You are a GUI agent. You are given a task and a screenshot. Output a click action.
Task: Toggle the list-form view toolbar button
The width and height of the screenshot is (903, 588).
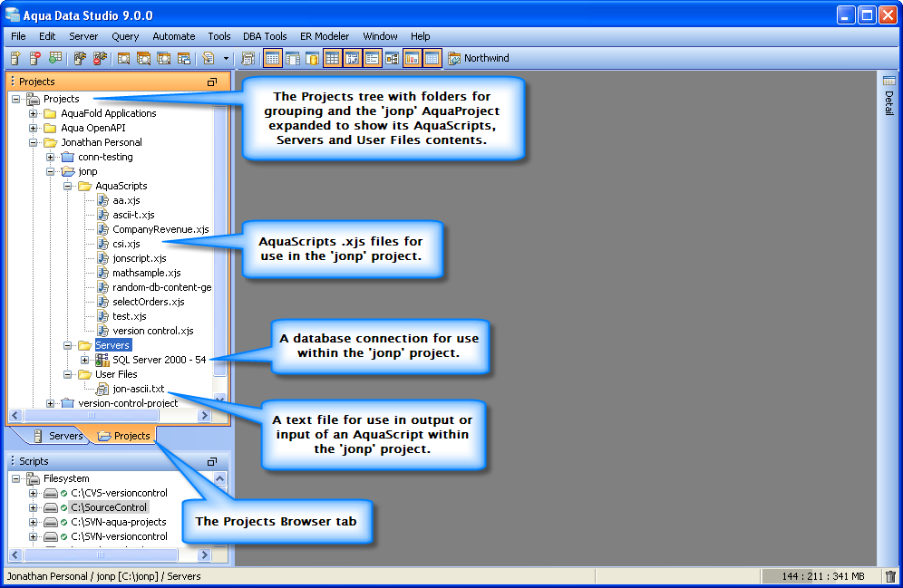(372, 58)
